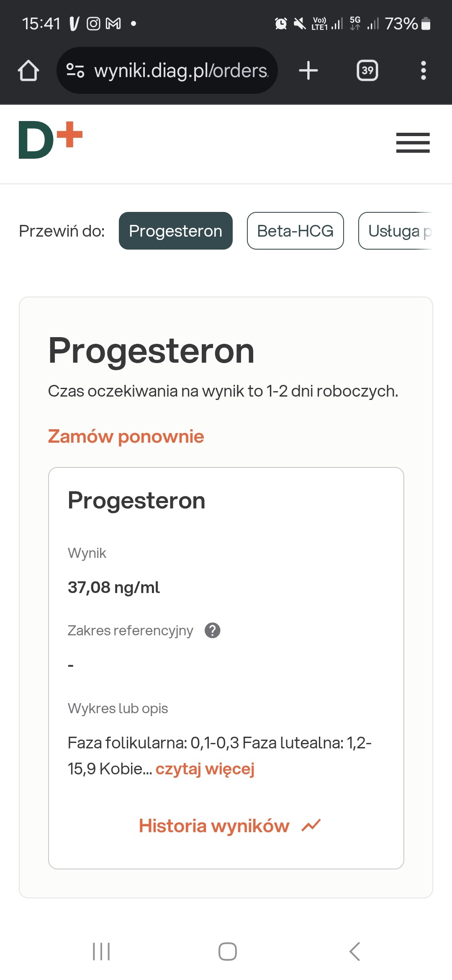This screenshot has width=452, height=980.
Task: Open the Android recent apps button
Action: [x=101, y=952]
